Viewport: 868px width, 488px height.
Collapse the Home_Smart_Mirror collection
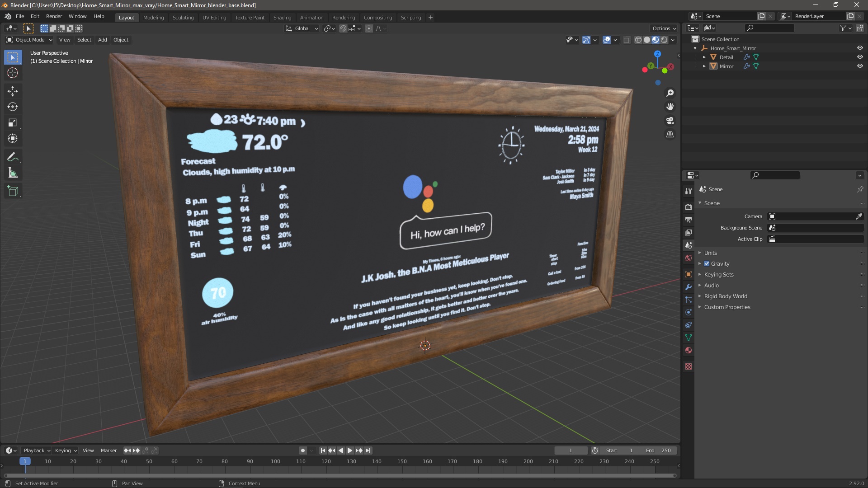(695, 48)
